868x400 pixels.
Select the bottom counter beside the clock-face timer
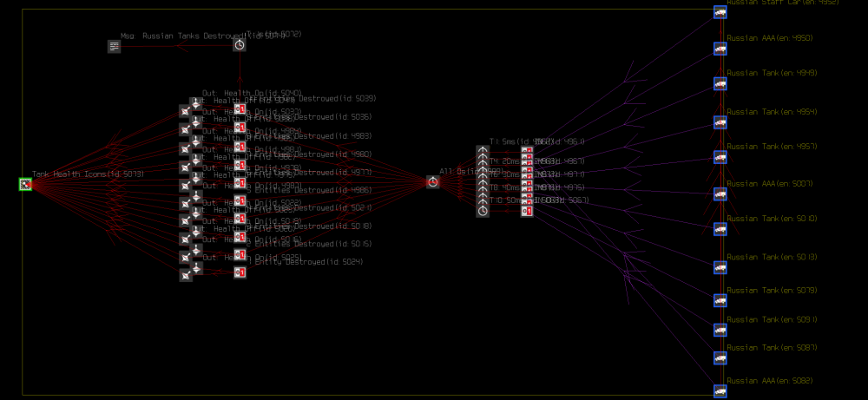527,211
